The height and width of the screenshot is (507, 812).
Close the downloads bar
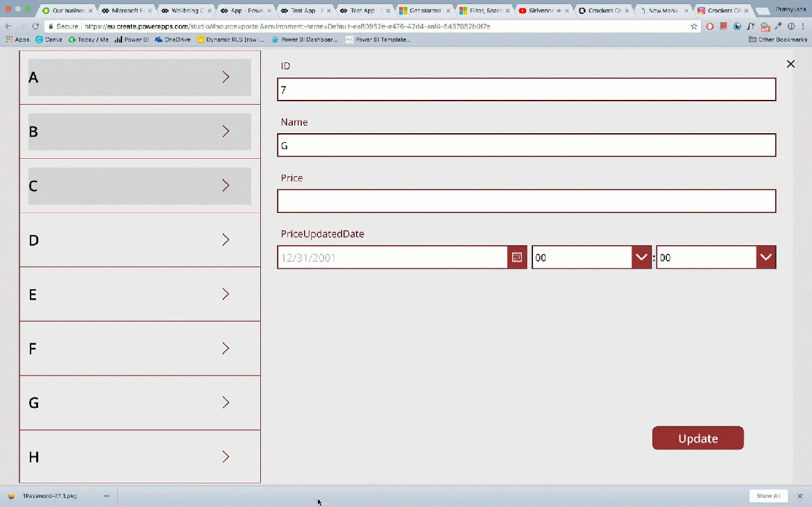pyautogui.click(x=800, y=496)
